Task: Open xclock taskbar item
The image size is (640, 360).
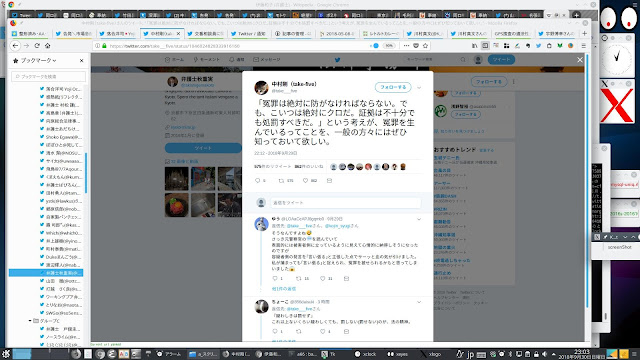Action: point(365,354)
